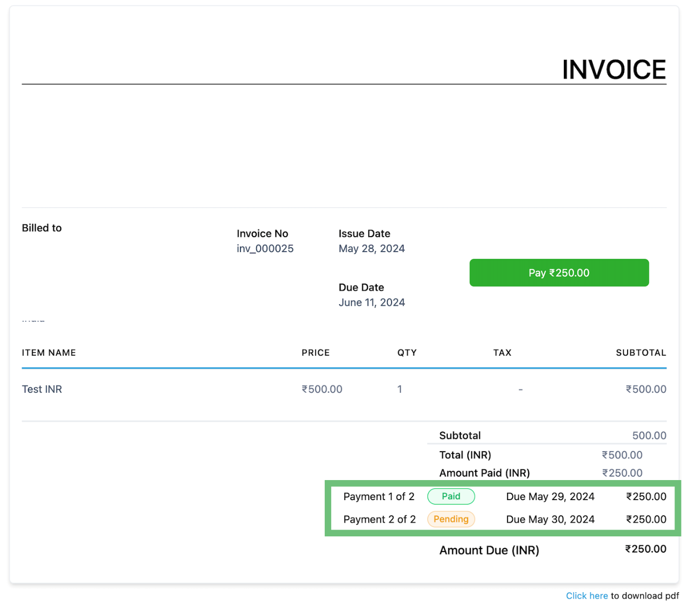Image resolution: width=700 pixels, height=604 pixels.
Task: Click the Due Date label
Action: click(x=362, y=288)
